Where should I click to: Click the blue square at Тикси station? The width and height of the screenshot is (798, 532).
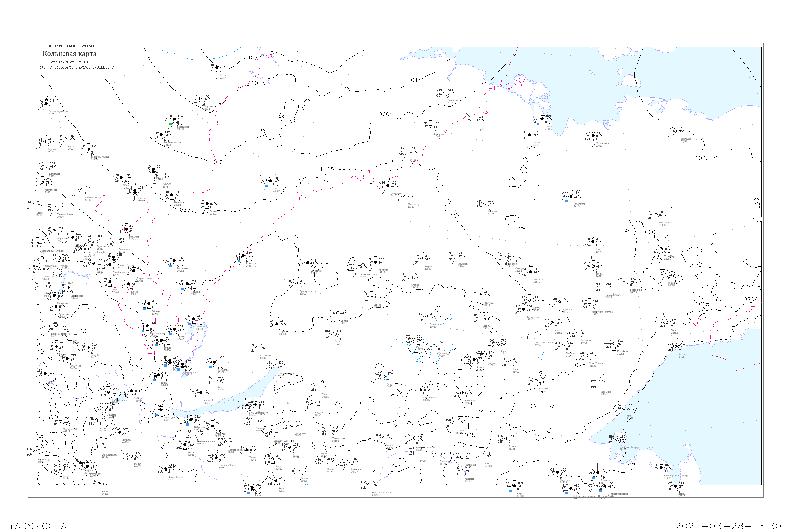(538, 124)
